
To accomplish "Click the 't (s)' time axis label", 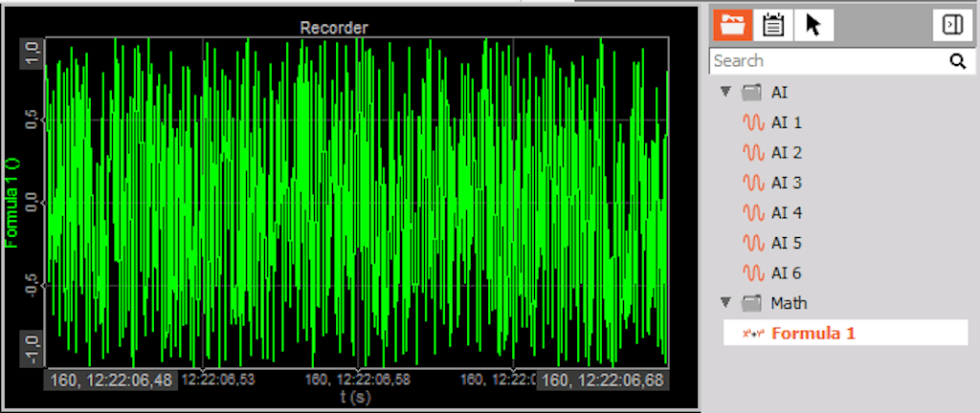I will tap(356, 397).
